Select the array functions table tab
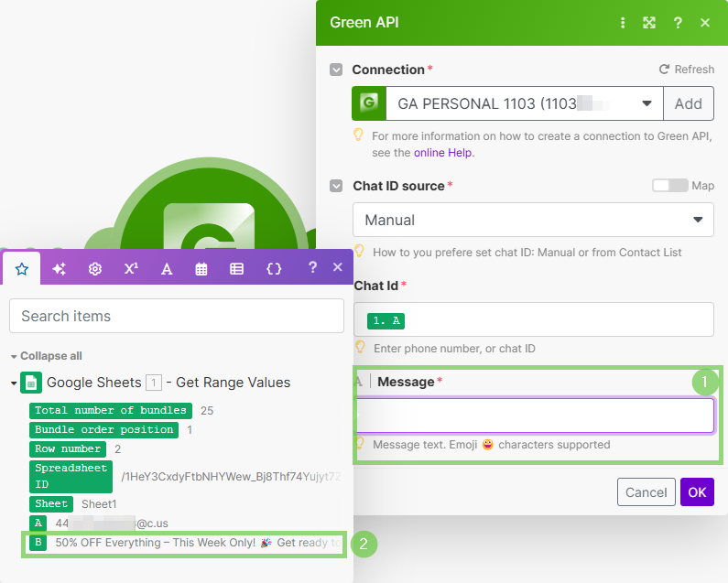Image resolution: width=728 pixels, height=583 pixels. (236, 268)
